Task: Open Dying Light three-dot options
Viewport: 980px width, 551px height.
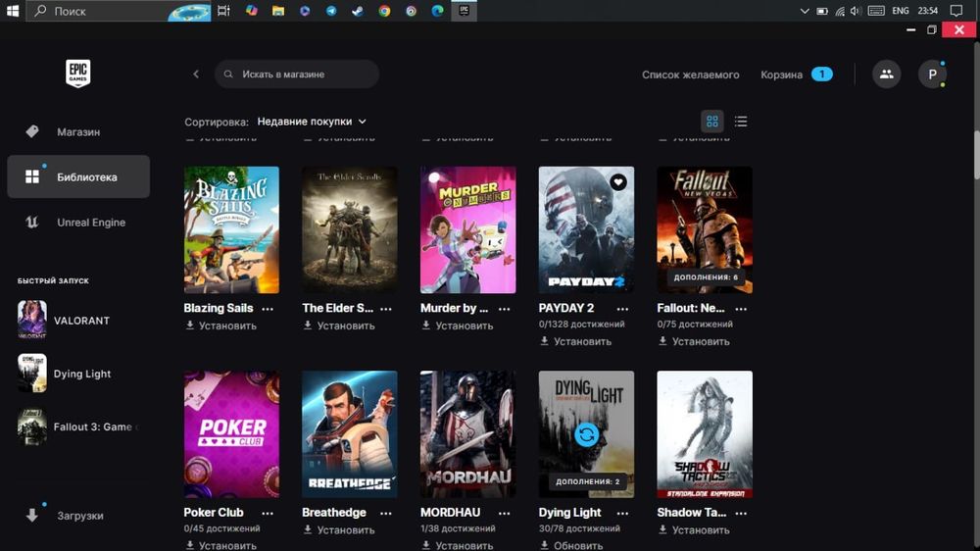Action: coord(622,513)
